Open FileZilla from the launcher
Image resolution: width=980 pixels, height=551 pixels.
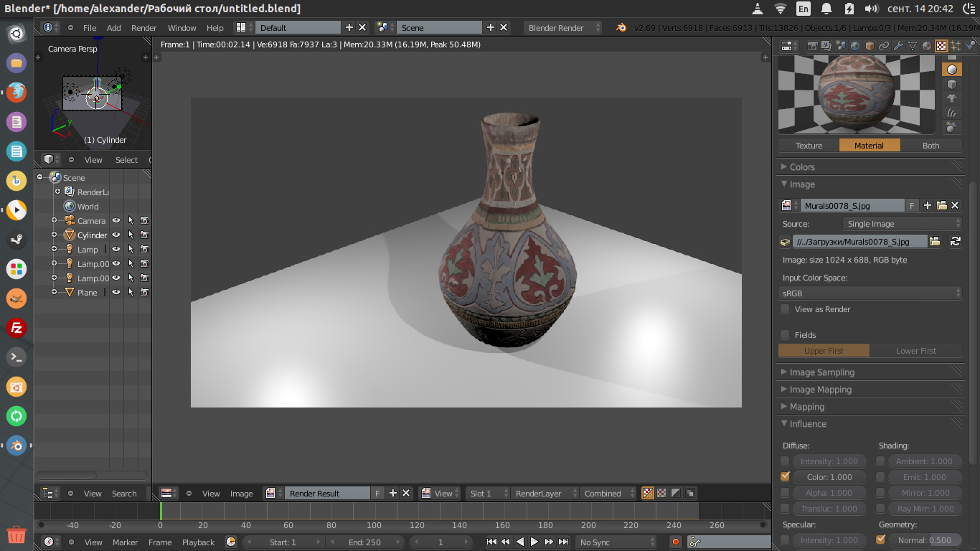click(x=17, y=328)
